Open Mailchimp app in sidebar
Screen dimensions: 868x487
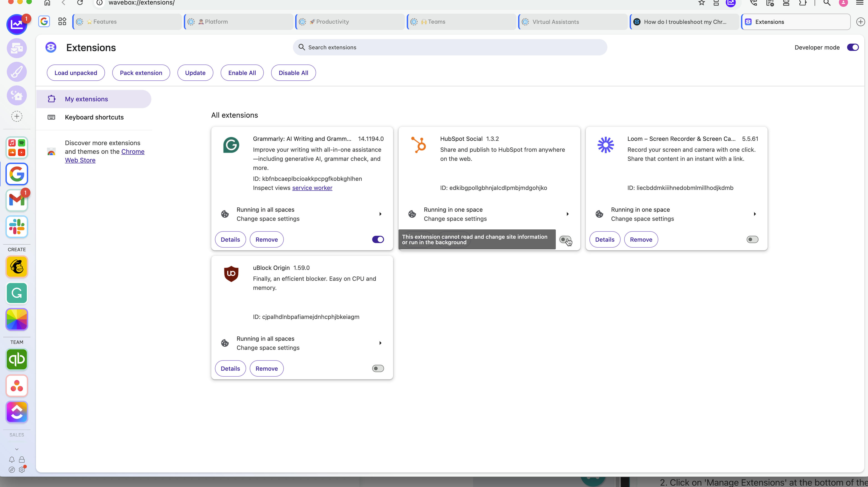click(17, 267)
